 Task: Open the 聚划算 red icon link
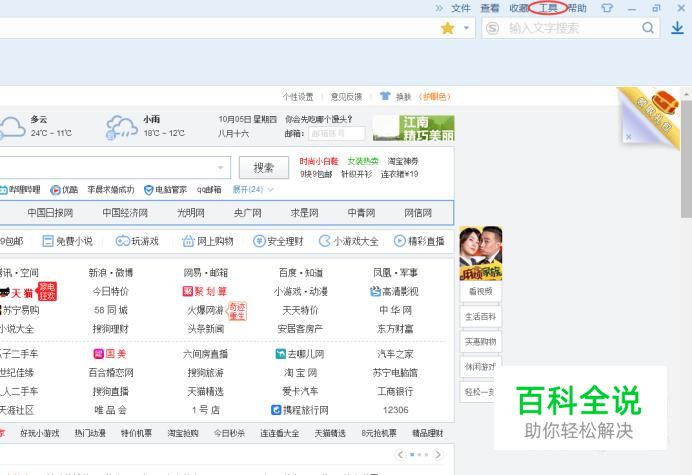188,291
